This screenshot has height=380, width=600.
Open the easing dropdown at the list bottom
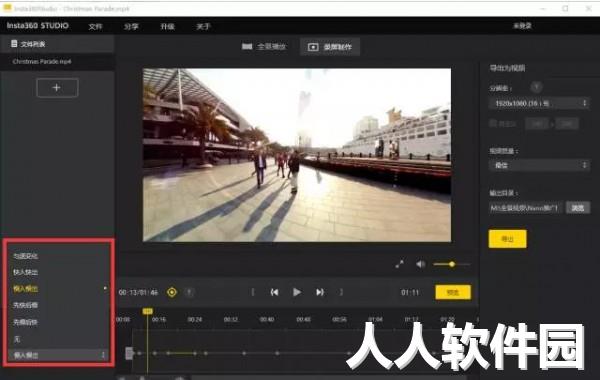click(58, 356)
